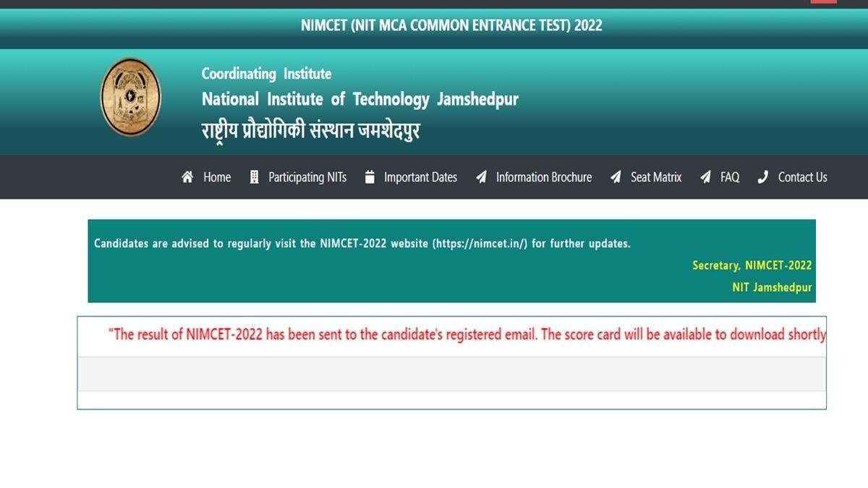Image resolution: width=868 pixels, height=488 pixels.
Task: Open the Contact Us page
Action: point(801,177)
